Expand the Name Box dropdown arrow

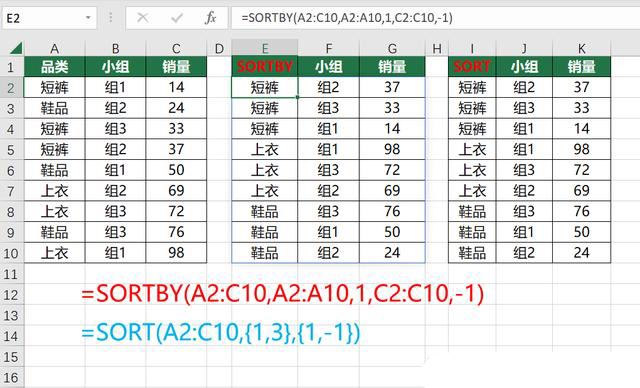click(x=88, y=18)
